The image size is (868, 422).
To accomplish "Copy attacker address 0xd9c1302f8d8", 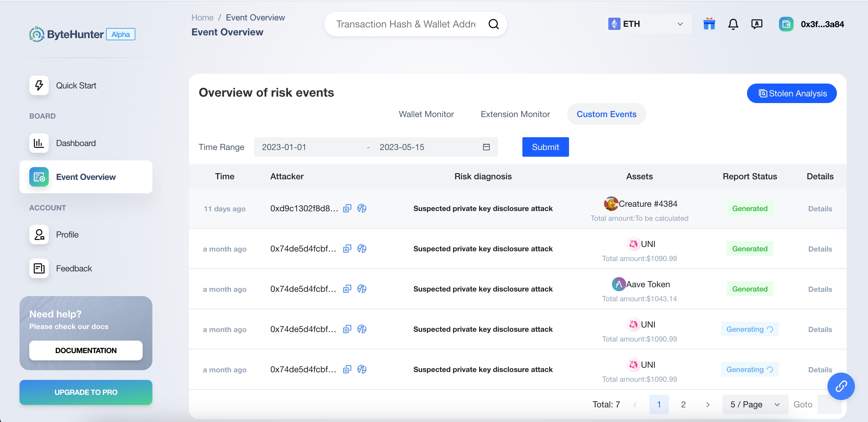I will (347, 208).
